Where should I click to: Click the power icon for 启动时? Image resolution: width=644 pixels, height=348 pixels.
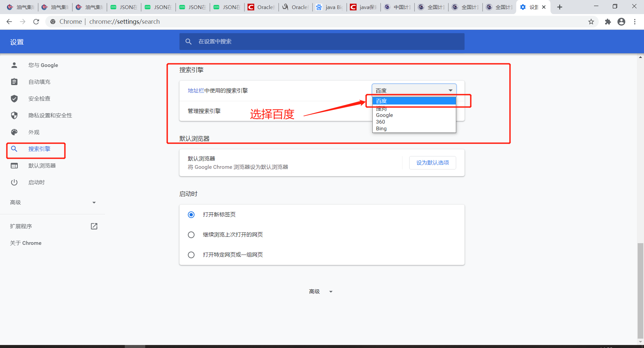14,182
